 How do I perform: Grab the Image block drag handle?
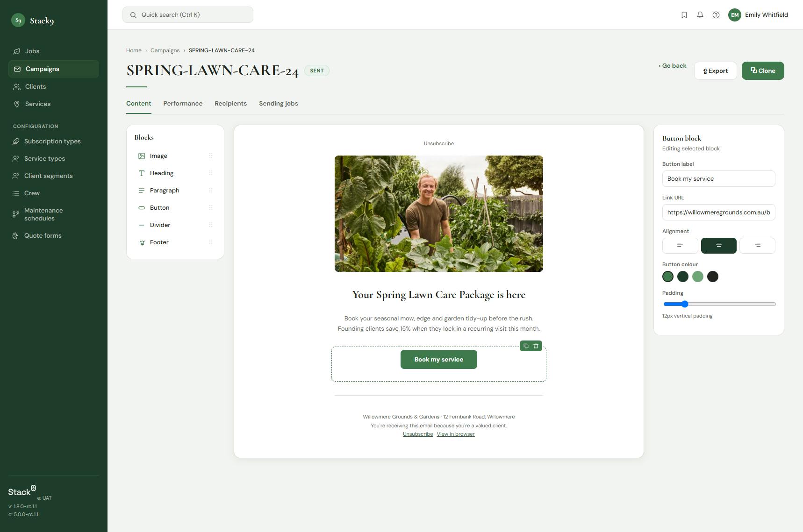click(211, 156)
